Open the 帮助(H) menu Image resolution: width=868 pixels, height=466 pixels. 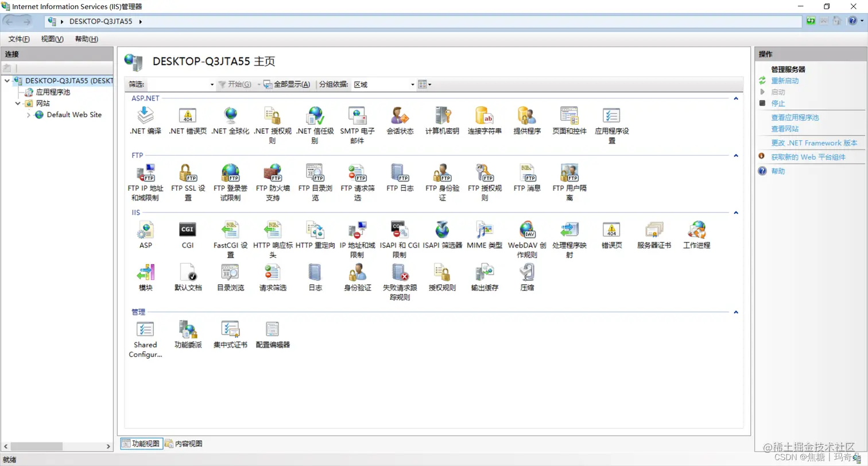[86, 39]
